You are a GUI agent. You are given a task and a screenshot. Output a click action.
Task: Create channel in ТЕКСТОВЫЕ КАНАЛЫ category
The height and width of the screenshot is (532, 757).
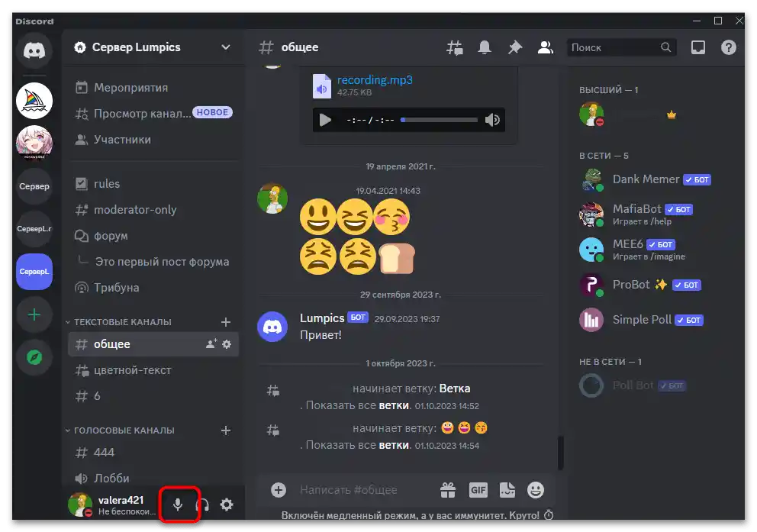pyautogui.click(x=225, y=322)
